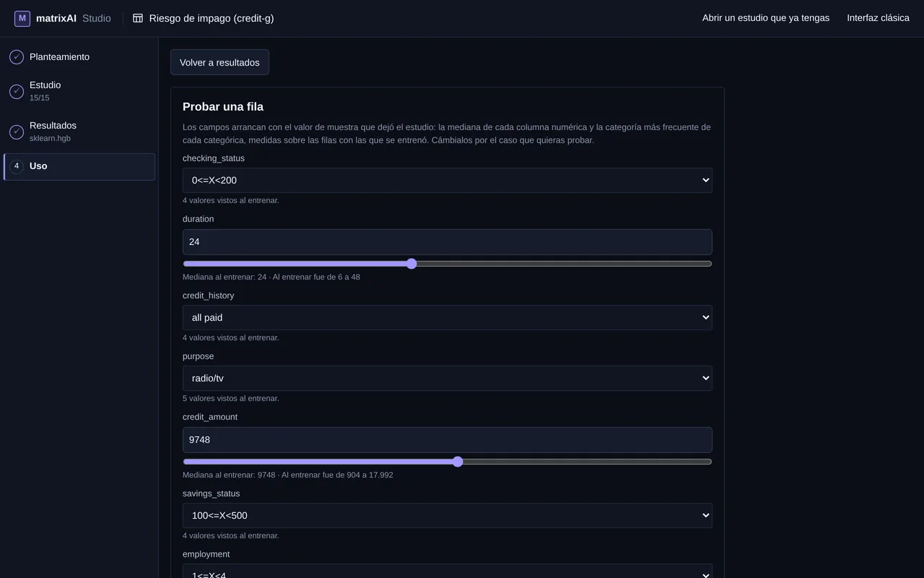Click the credit_amount slider handle
Screen dimensions: 924x578
pos(458,462)
